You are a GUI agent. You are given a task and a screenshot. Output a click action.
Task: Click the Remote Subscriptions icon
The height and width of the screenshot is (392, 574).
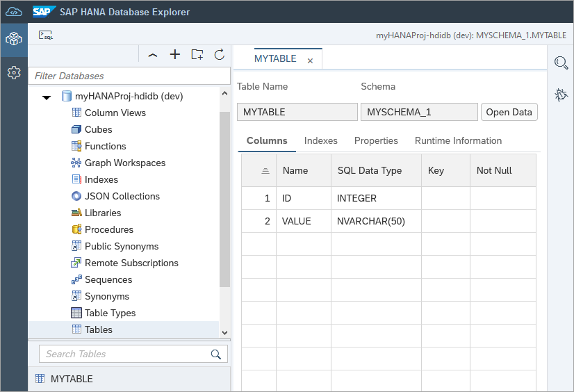[x=76, y=263]
